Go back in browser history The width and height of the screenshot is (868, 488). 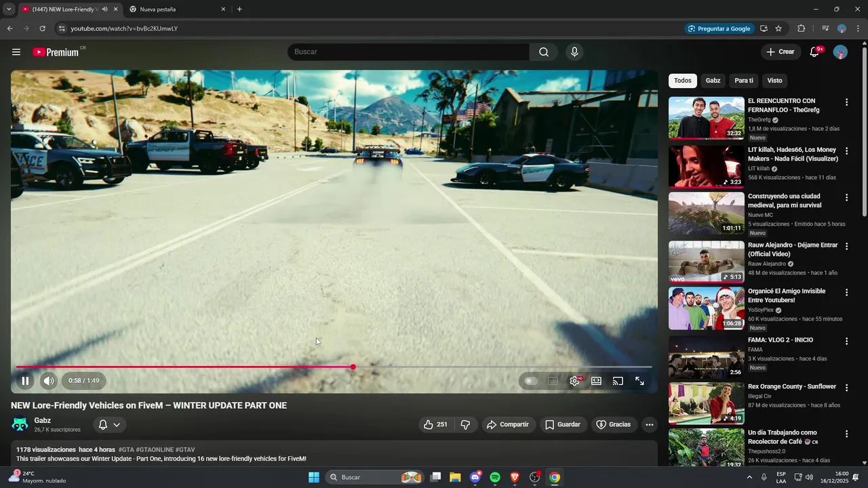tap(9, 28)
